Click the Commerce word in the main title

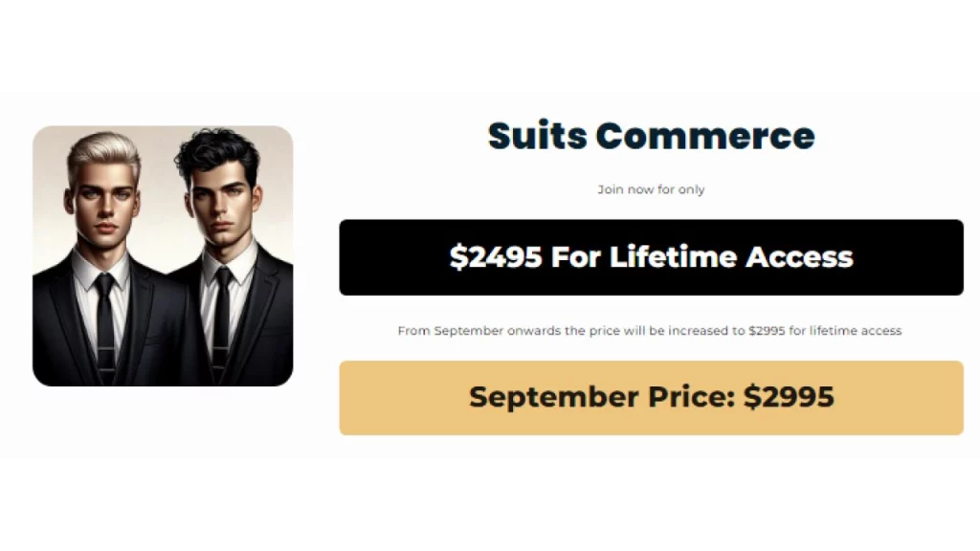coord(706,136)
